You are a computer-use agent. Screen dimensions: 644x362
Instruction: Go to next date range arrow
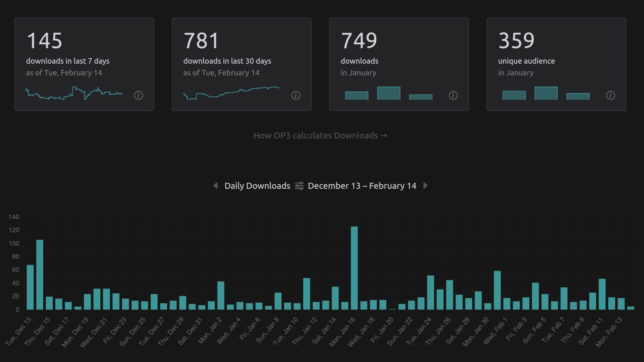[x=425, y=186]
